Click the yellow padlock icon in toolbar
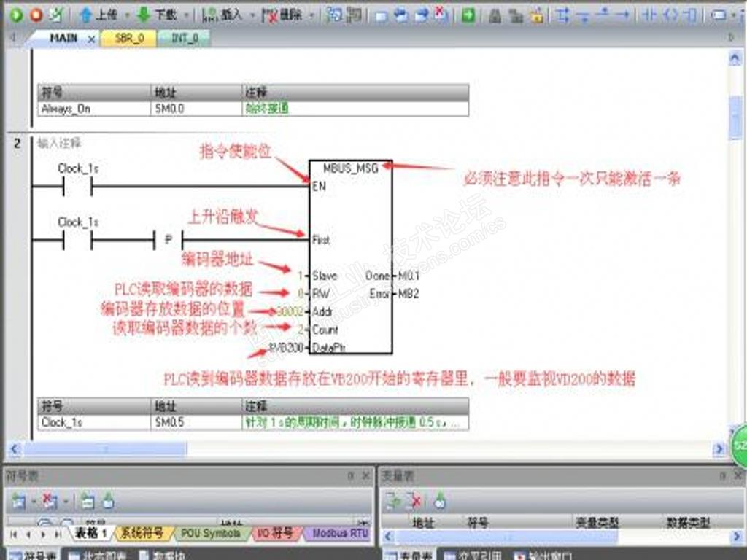Image resolution: width=747 pixels, height=560 pixels. pyautogui.click(x=537, y=15)
